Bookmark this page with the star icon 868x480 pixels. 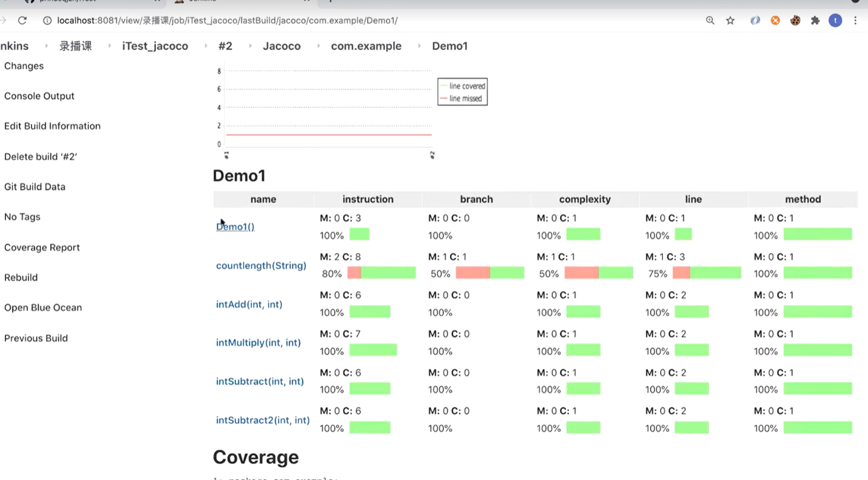(730, 20)
